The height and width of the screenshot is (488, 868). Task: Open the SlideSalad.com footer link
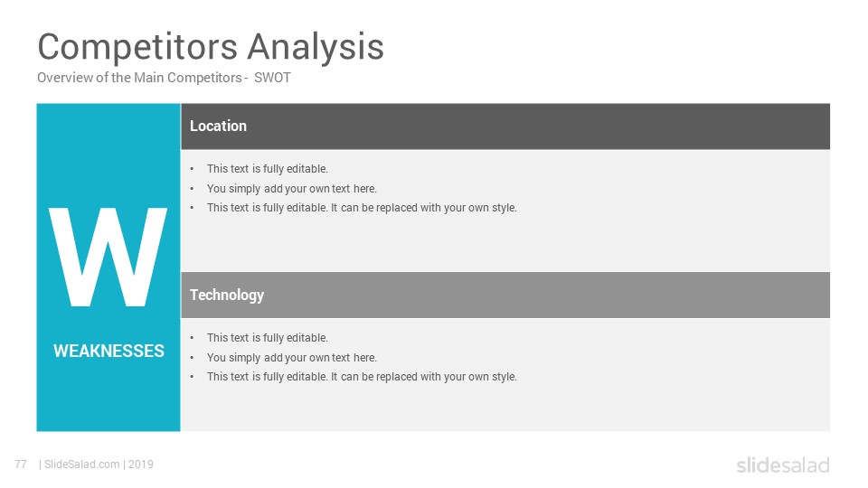82,465
